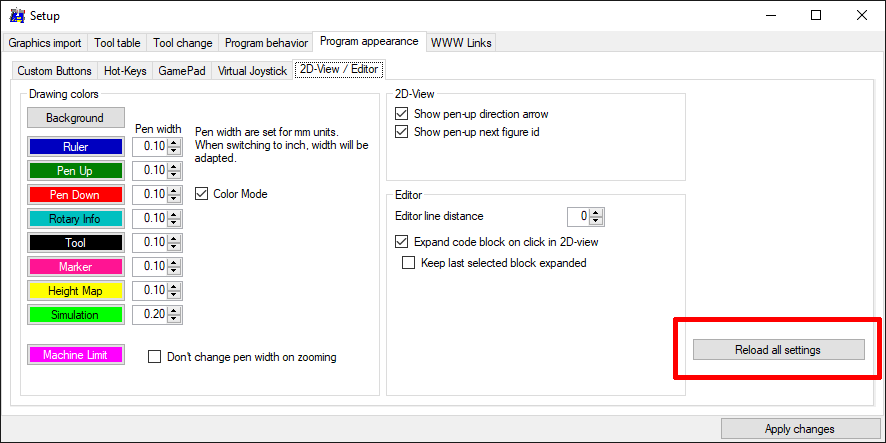This screenshot has height=443, width=886.
Task: Increase the Ruler pen width stepper
Action: [x=175, y=142]
